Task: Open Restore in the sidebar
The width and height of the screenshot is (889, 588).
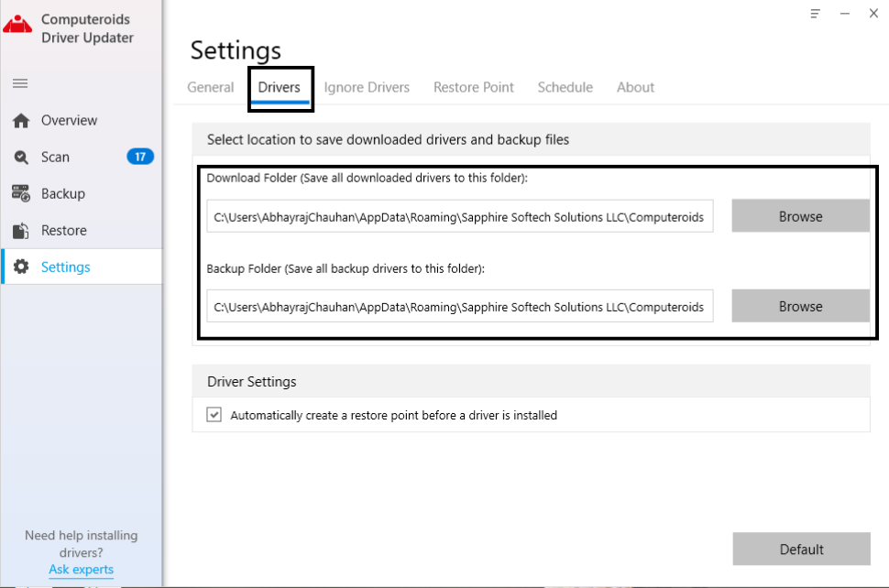Action: (82, 231)
